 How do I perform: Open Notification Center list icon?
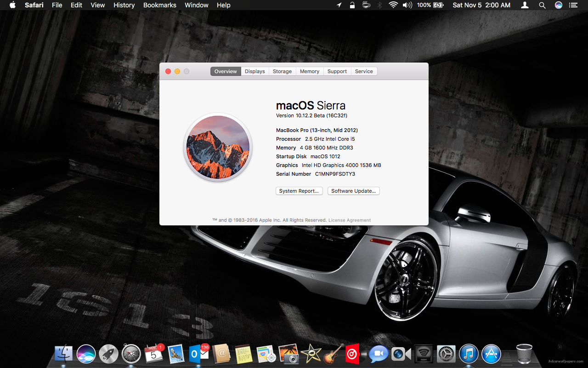tap(572, 5)
